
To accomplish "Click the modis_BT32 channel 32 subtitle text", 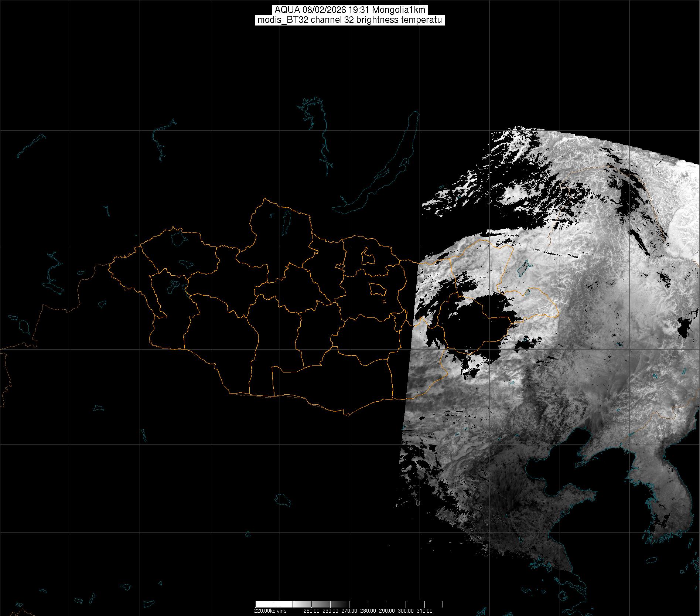I will click(x=349, y=20).
